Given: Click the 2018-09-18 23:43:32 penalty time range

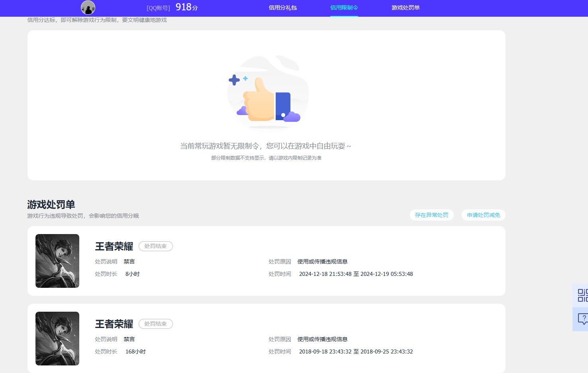Looking at the screenshot, I should (356, 352).
